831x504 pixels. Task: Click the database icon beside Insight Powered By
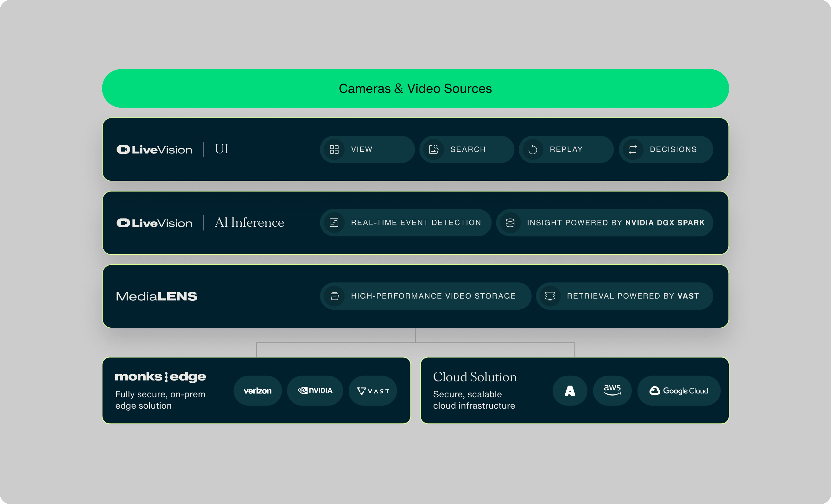click(x=510, y=223)
